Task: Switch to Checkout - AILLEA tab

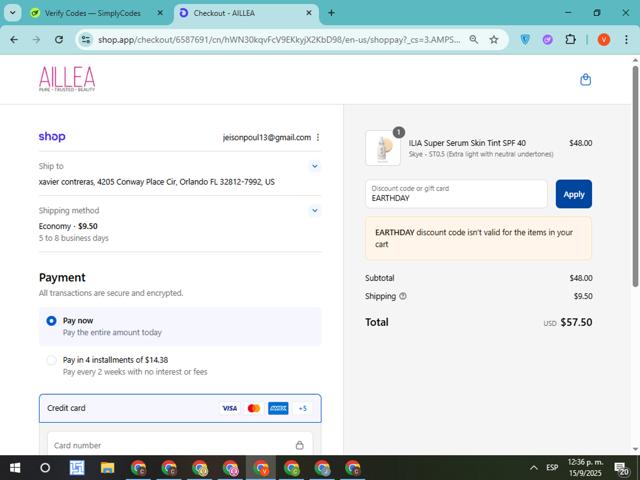Action: tap(246, 13)
